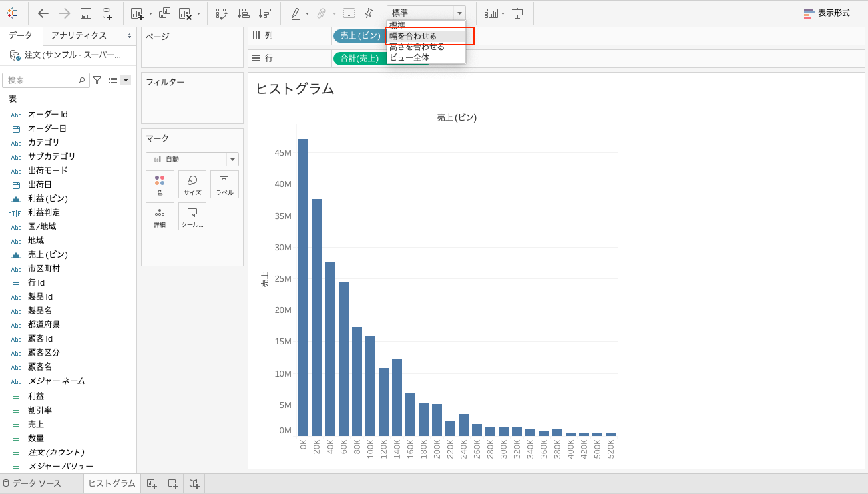Select the メジャー ネーム field

(x=56, y=381)
